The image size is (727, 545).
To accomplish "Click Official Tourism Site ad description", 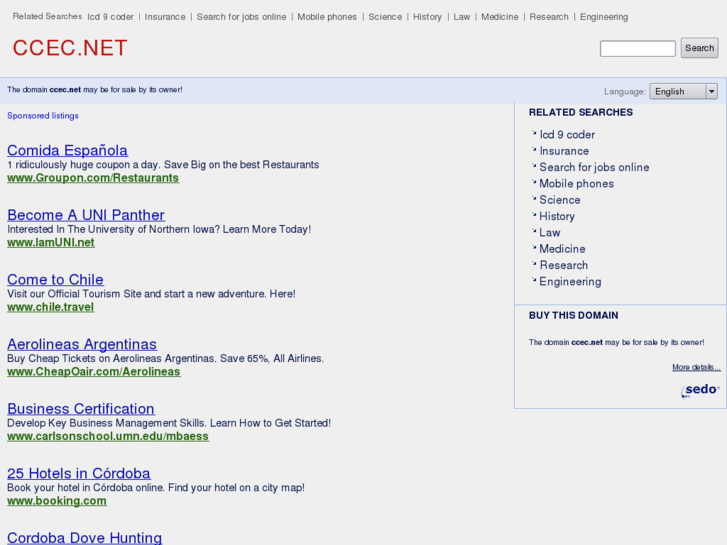I will [x=151, y=294].
